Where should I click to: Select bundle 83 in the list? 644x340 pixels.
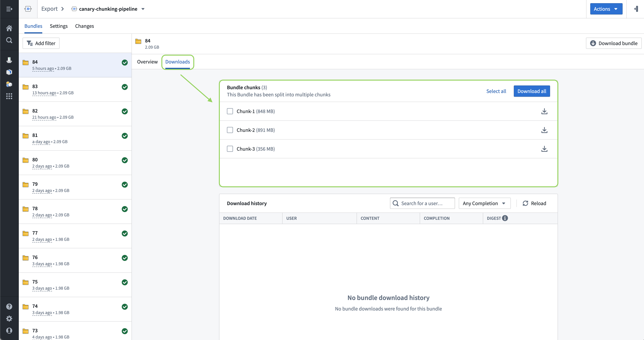pos(75,89)
